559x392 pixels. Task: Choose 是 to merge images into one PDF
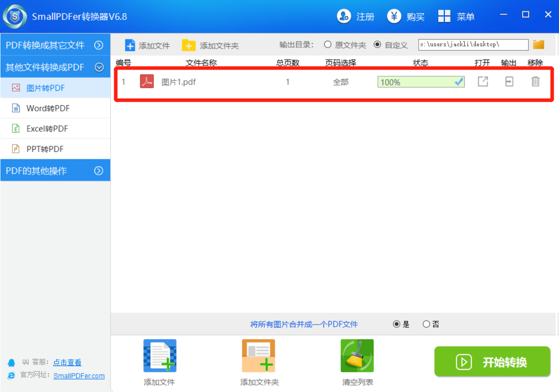coord(396,324)
